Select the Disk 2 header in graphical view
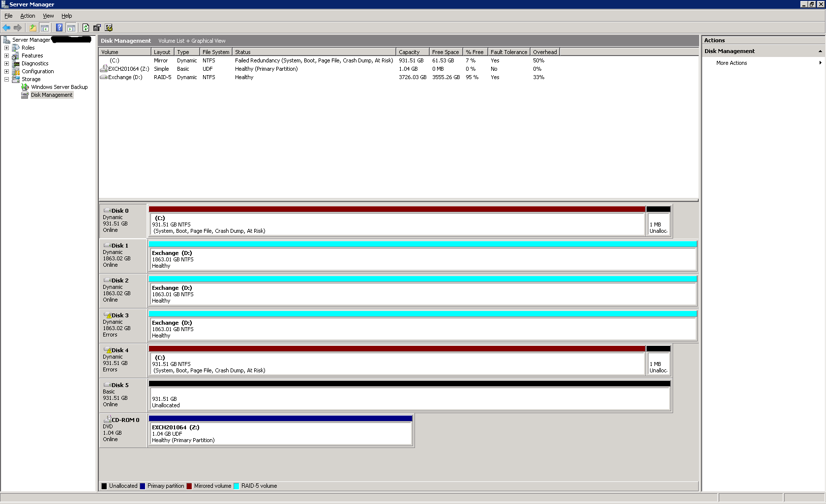Viewport: 826px width, 504px height. click(x=123, y=290)
